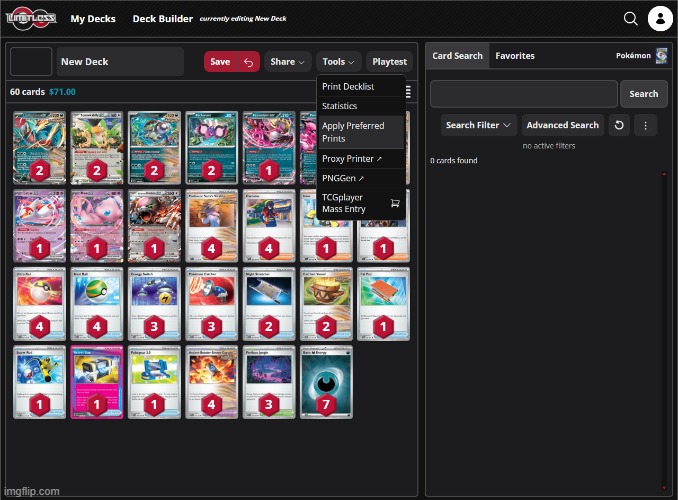The width and height of the screenshot is (678, 500).
Task: Save the deck
Action: click(x=220, y=62)
